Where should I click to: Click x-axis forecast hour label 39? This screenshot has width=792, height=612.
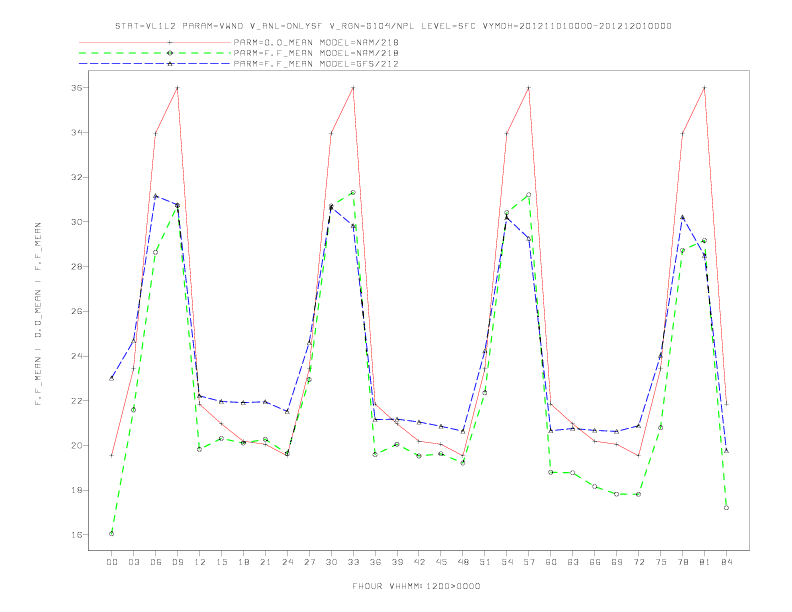tap(397, 562)
